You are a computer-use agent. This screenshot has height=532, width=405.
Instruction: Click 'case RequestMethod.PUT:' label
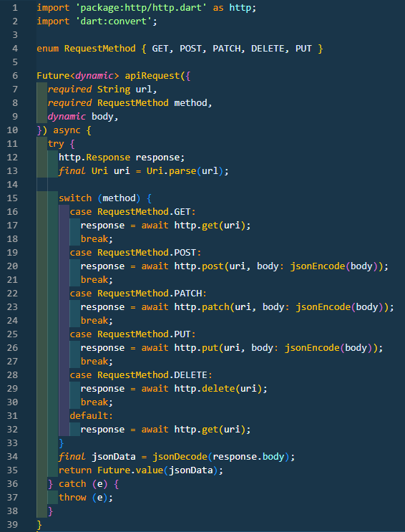click(x=132, y=334)
